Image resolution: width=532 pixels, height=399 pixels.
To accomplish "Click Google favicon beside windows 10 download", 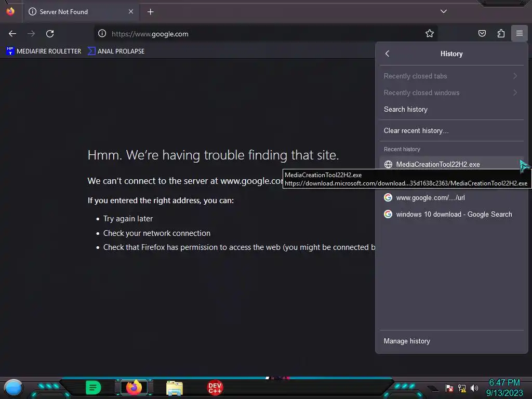I will [388, 214].
